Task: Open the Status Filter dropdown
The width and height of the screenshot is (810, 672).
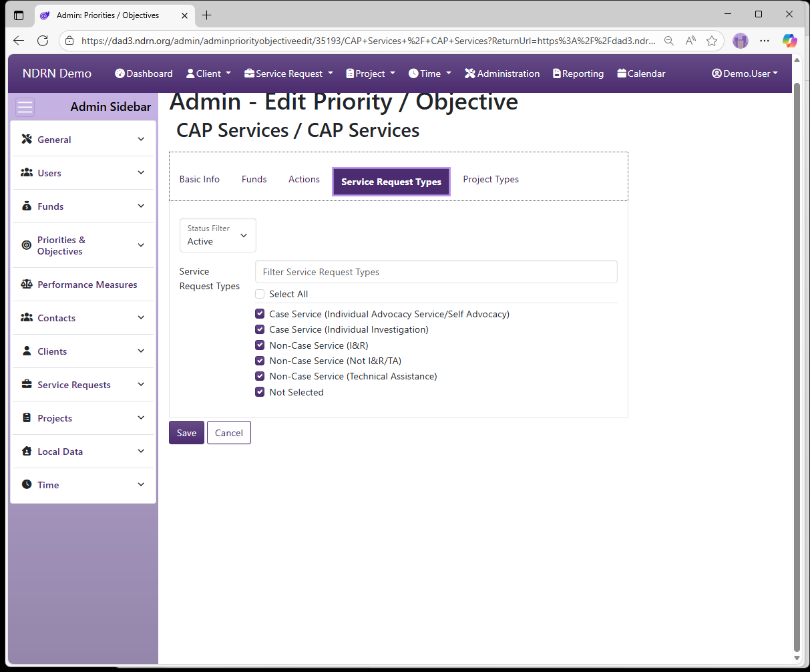Action: pyautogui.click(x=218, y=235)
